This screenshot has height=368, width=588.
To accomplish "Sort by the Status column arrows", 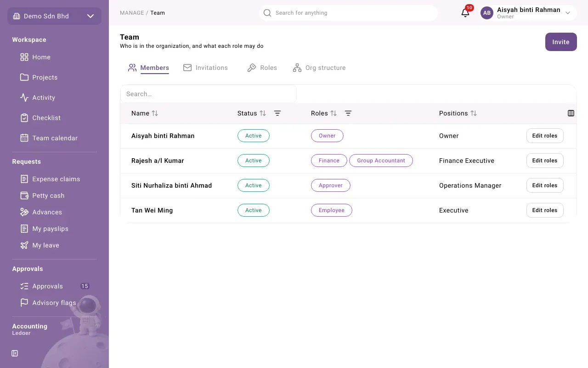I will pyautogui.click(x=263, y=113).
